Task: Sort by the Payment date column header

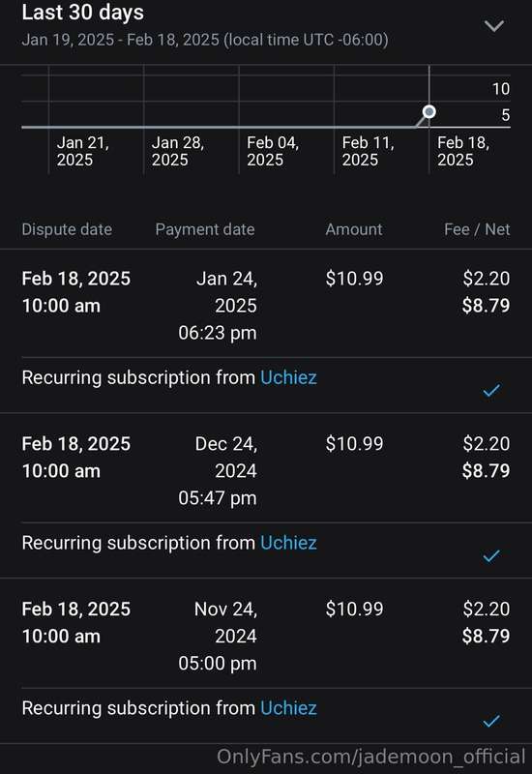Action: tap(205, 229)
